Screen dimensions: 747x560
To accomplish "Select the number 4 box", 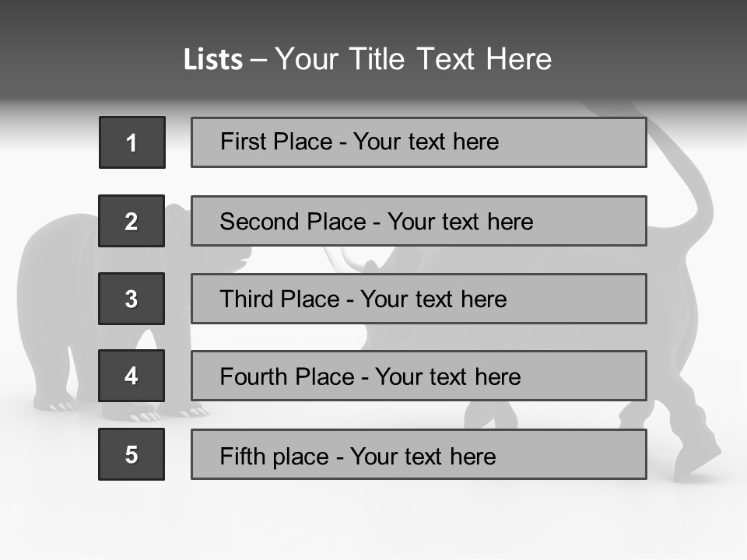I will pos(132,376).
